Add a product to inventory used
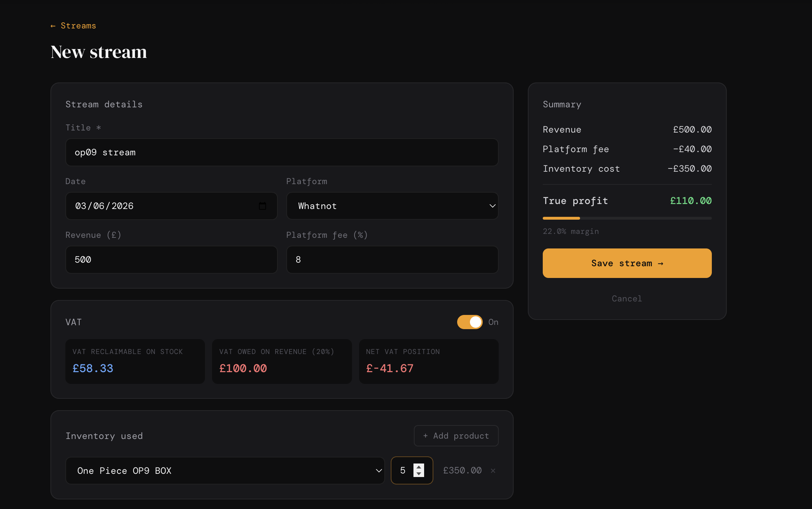This screenshot has width=812, height=509. point(456,436)
